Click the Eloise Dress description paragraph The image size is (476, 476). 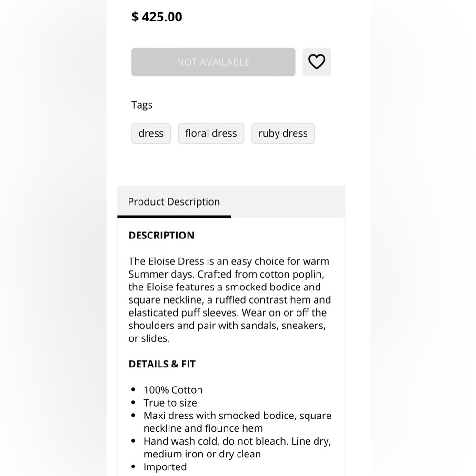tap(230, 299)
